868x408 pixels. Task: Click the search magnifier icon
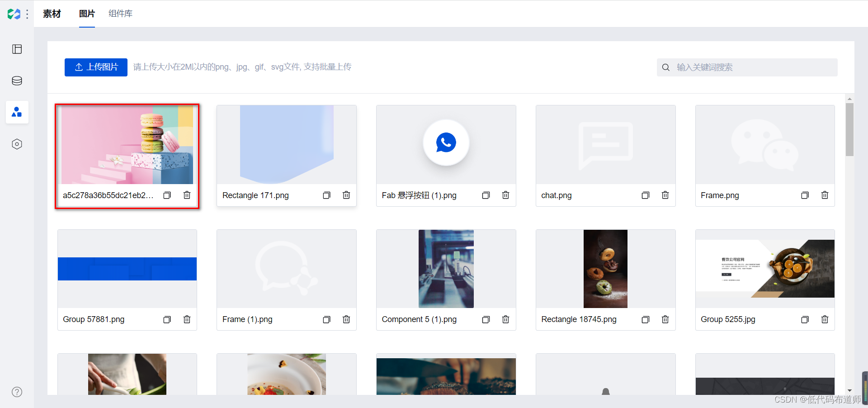point(666,67)
